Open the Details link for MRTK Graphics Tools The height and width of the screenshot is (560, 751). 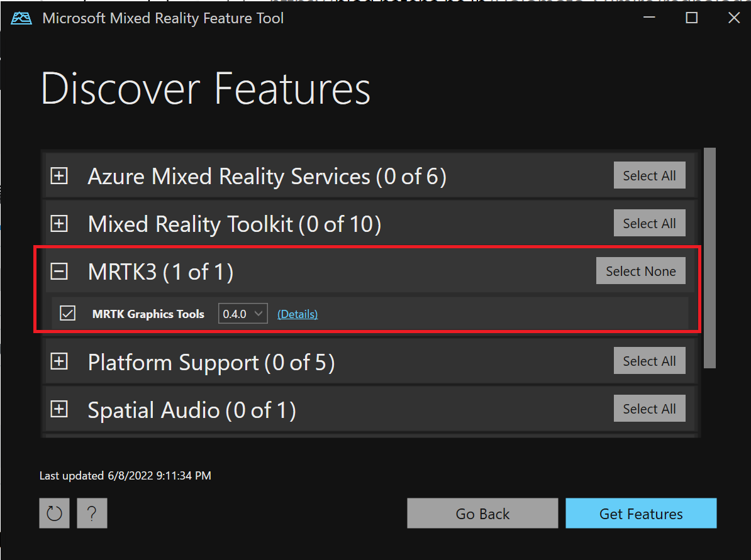[x=297, y=313]
